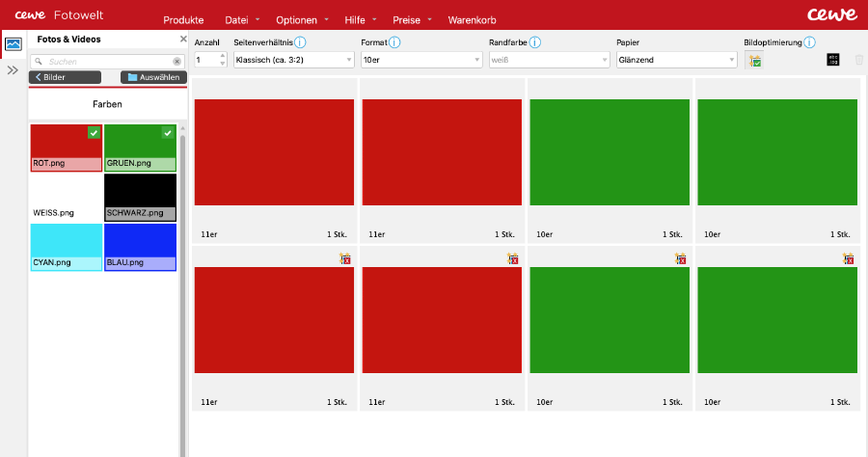Open the Optionen menu

click(x=302, y=20)
